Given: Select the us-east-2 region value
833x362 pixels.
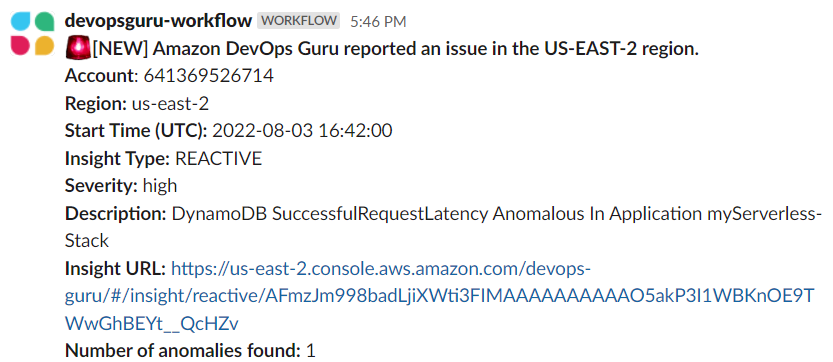Looking at the screenshot, I should click(171, 104).
